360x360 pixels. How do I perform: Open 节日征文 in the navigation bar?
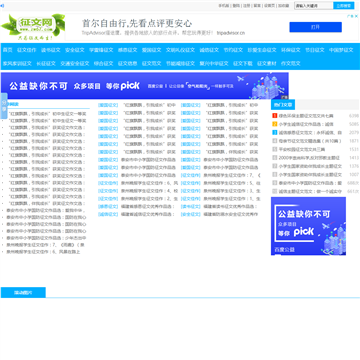click(x=315, y=50)
